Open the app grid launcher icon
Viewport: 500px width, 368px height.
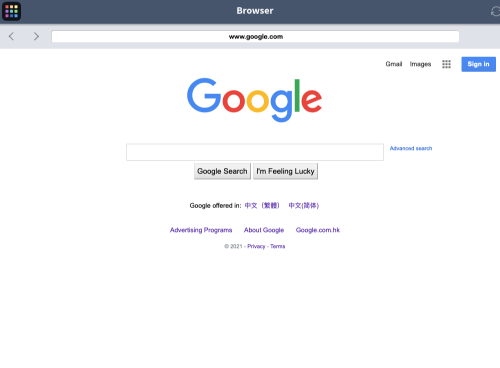(12, 11)
